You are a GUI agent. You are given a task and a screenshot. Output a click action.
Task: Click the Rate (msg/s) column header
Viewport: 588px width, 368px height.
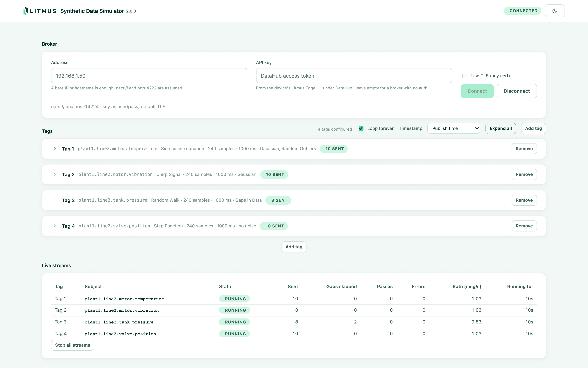pyautogui.click(x=467, y=286)
